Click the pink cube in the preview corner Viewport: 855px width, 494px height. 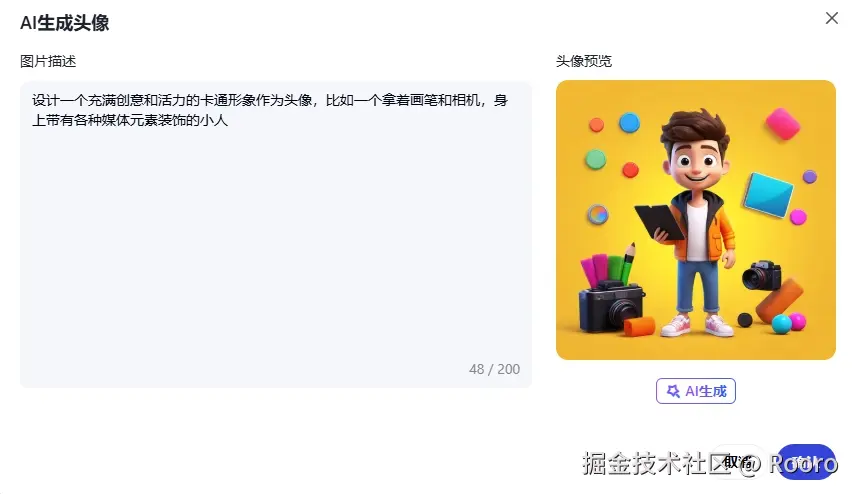coord(782,124)
